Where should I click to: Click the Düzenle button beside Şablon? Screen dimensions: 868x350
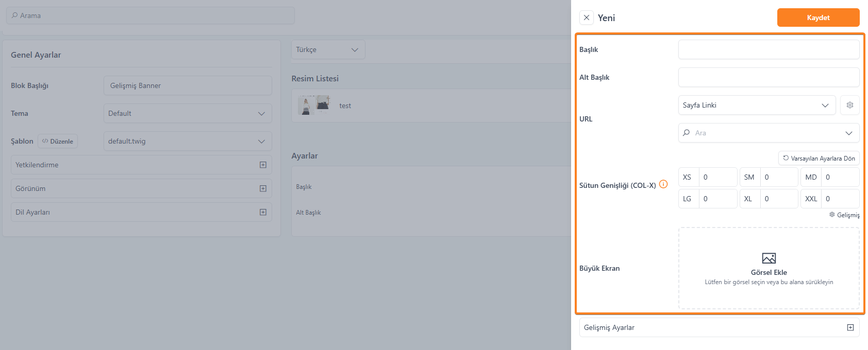[58, 141]
